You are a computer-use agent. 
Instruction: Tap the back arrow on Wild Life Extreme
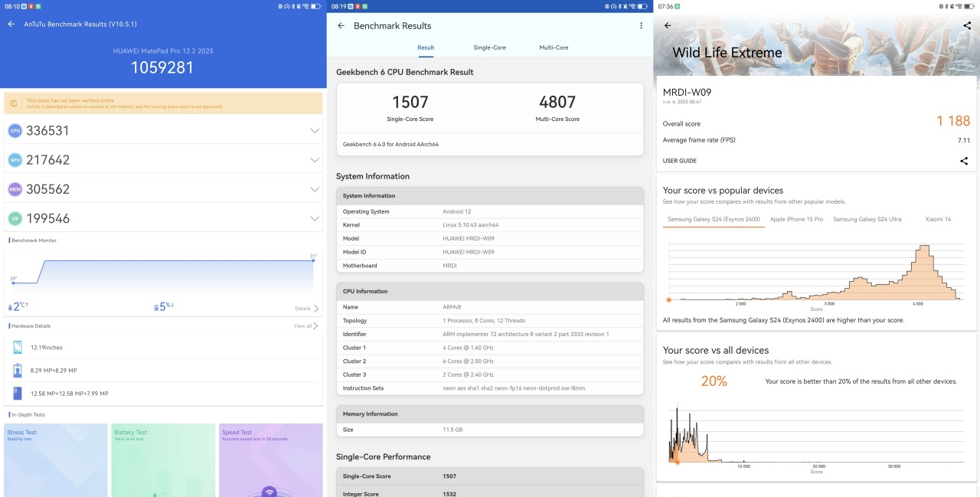668,25
